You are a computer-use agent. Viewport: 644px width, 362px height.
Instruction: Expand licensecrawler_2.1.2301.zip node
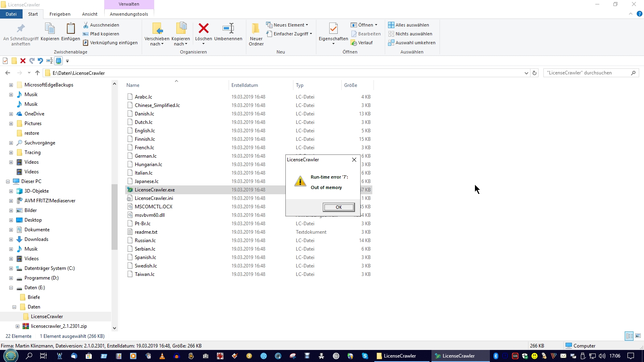tap(17, 326)
